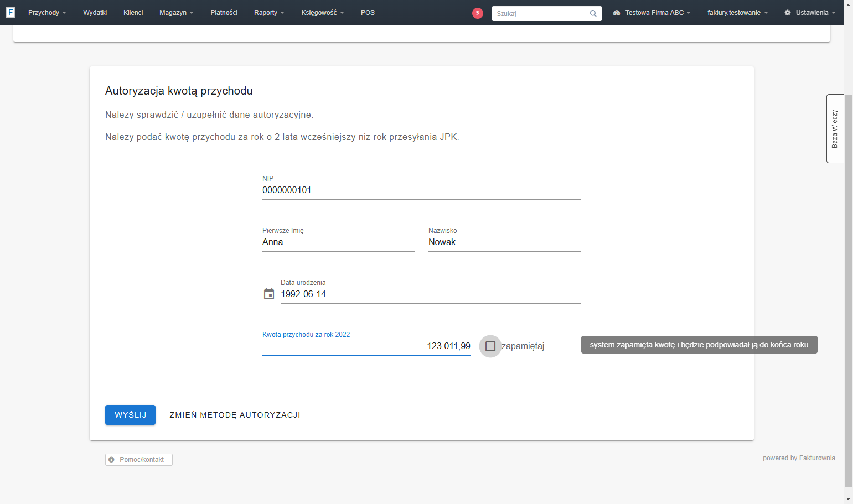Viewport: 853px width, 504px height.
Task: Open the Raporty dropdown
Action: pos(269,13)
